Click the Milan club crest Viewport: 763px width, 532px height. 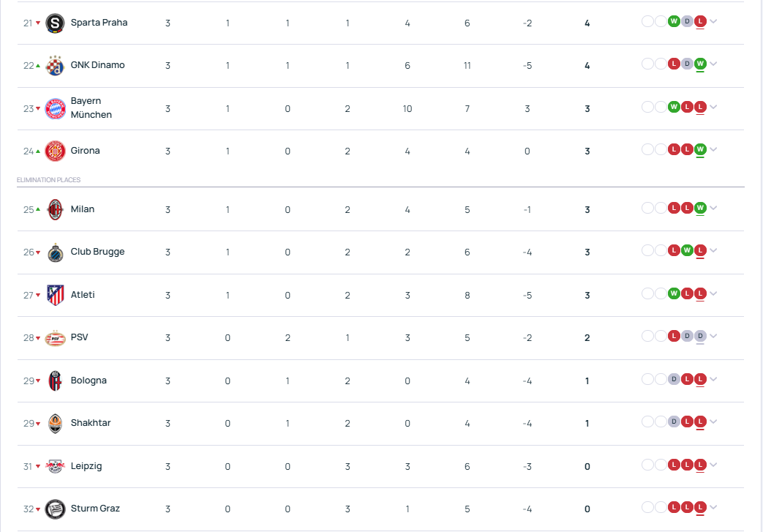(x=55, y=210)
